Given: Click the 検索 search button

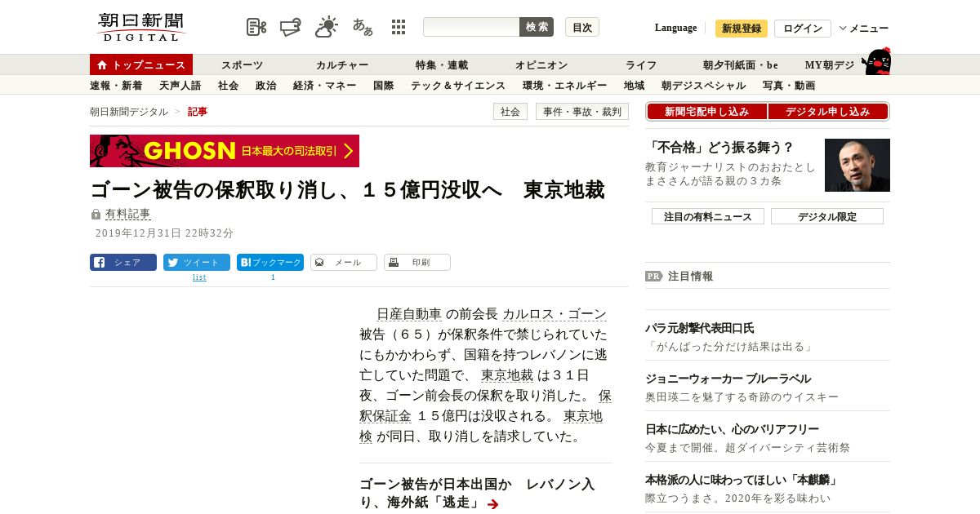Looking at the screenshot, I should 537,27.
